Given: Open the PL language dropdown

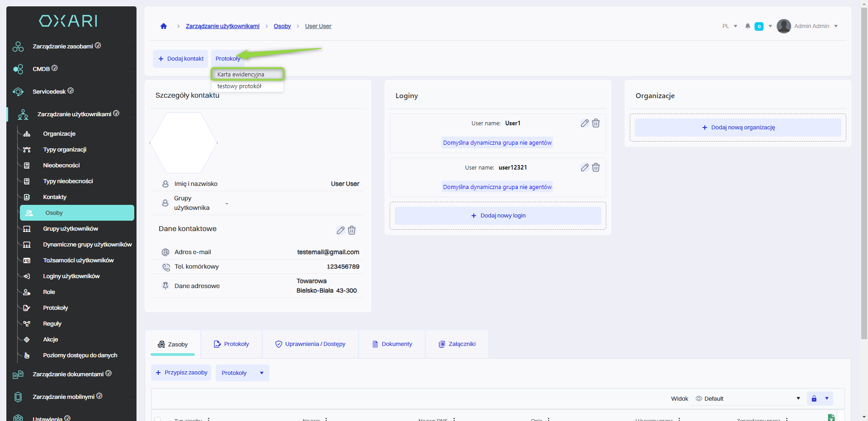Looking at the screenshot, I should 729,26.
